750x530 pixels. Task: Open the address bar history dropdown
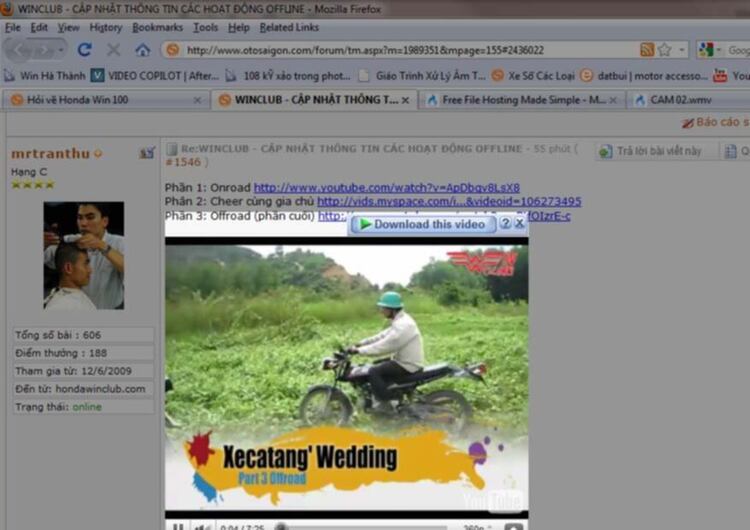pyautogui.click(x=682, y=50)
